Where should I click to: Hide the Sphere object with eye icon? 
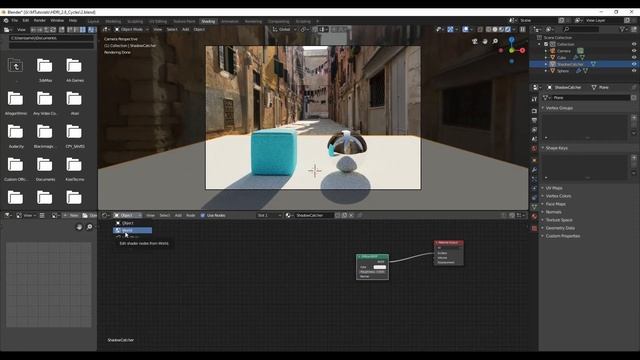click(634, 71)
